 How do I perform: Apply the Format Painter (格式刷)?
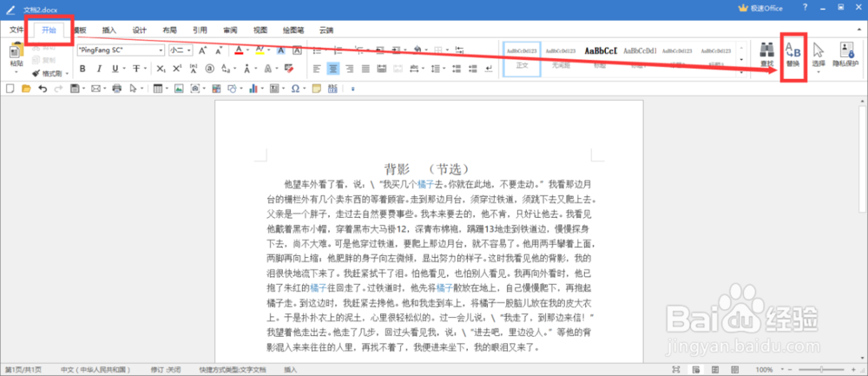(48, 73)
